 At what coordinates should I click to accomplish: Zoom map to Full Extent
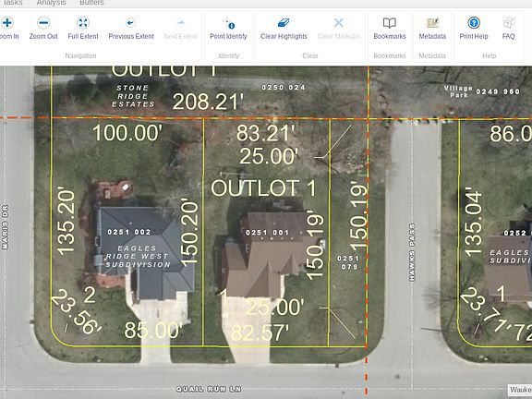83,28
